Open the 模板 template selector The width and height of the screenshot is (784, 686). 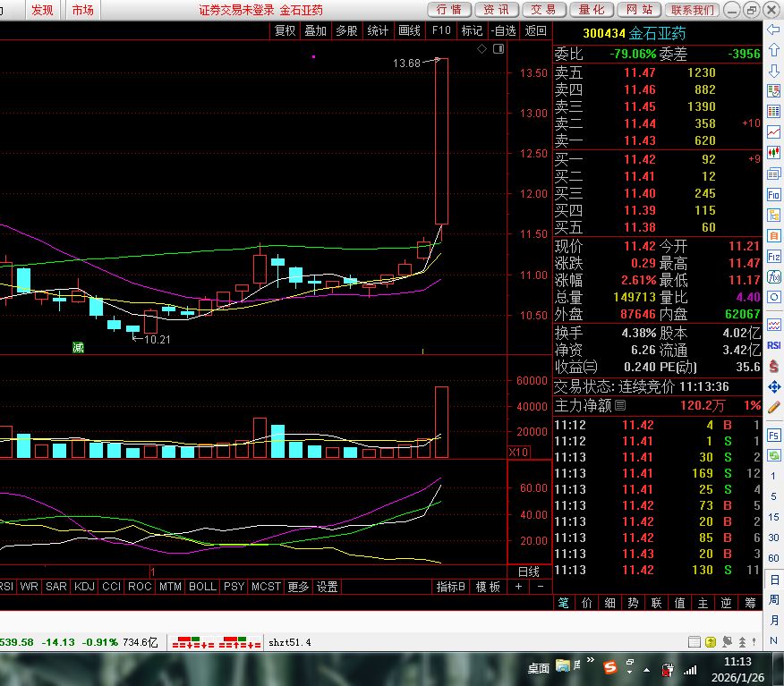tap(488, 587)
